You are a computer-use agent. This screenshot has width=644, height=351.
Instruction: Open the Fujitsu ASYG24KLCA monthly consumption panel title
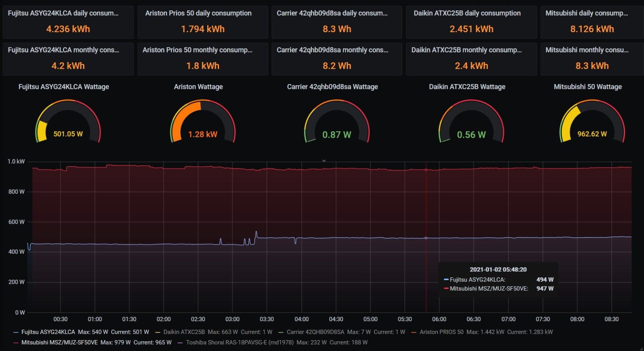click(x=64, y=50)
